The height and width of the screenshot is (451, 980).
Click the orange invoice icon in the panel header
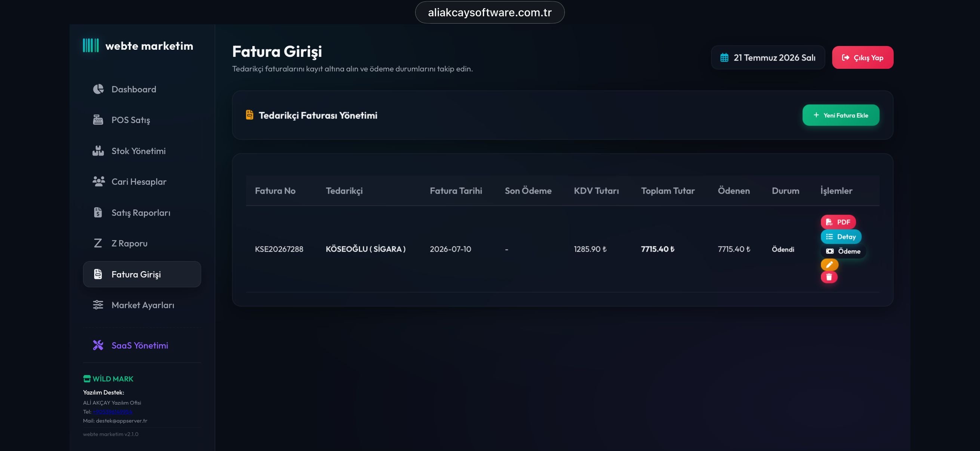pyautogui.click(x=250, y=114)
